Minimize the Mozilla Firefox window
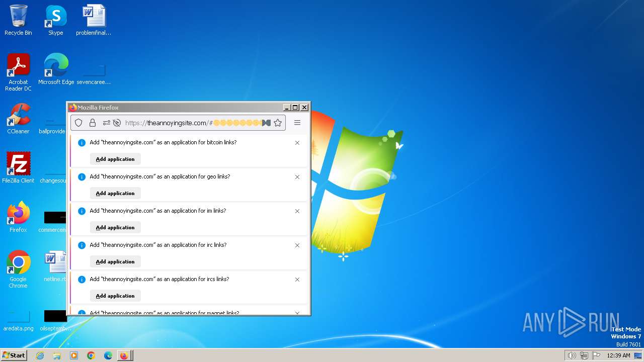Image resolution: width=644 pixels, height=362 pixels. click(287, 107)
